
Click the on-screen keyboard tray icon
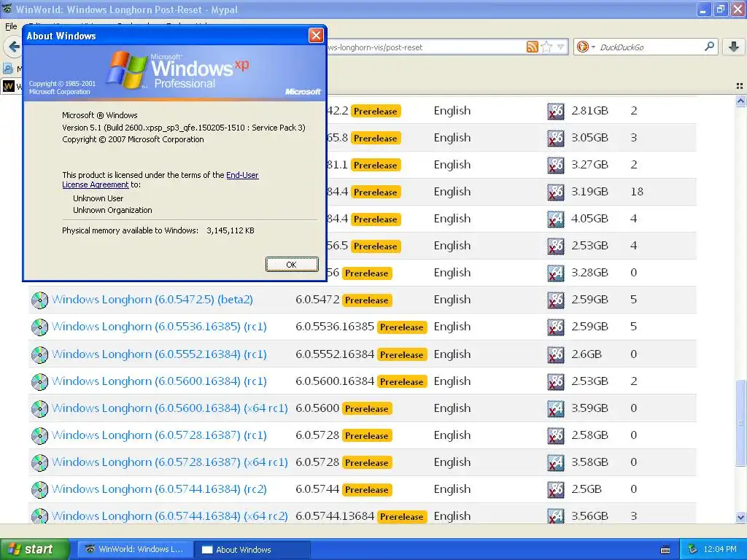tap(665, 550)
